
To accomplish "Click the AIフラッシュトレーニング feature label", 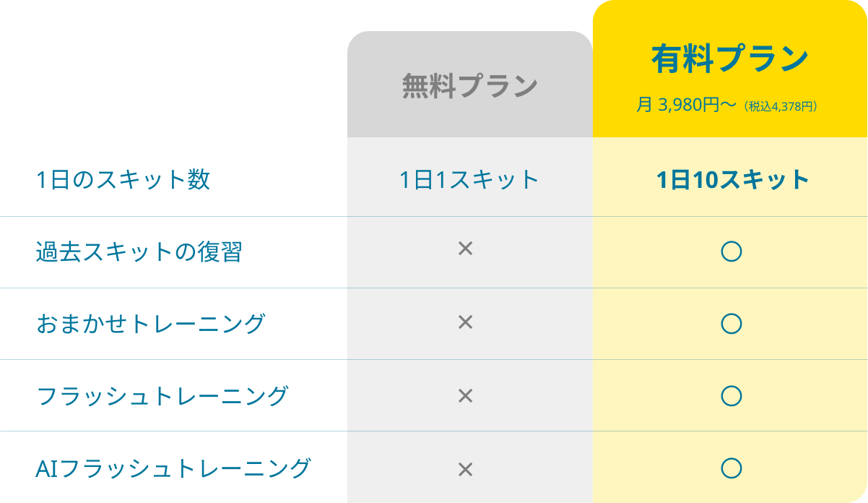I will (173, 468).
